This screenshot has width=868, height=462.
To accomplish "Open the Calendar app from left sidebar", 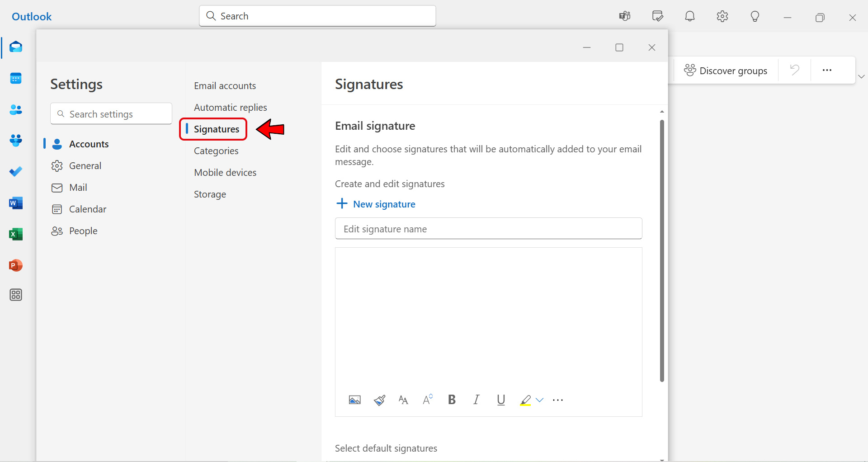I will pos(16,79).
